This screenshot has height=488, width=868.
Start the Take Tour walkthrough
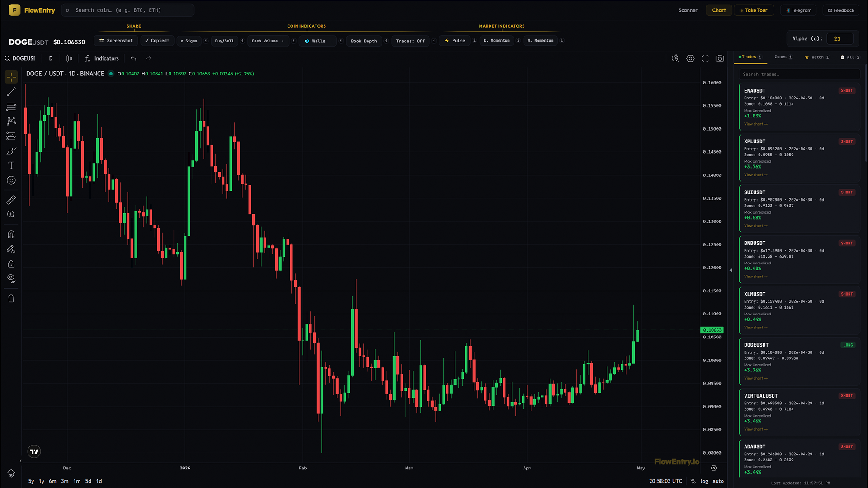(754, 10)
